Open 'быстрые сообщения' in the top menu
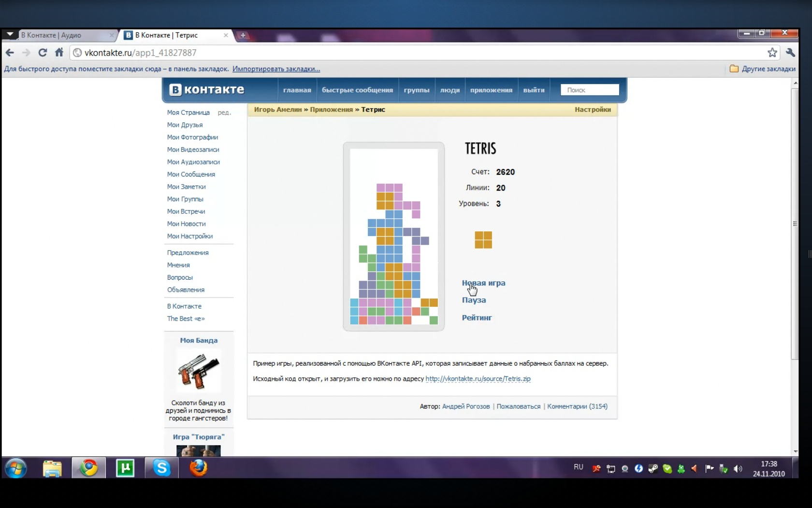 pyautogui.click(x=357, y=90)
